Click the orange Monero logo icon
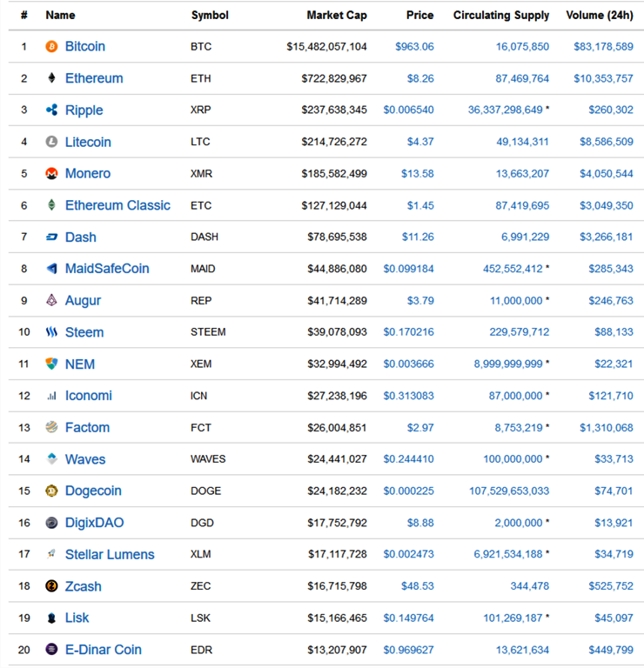The image size is (644, 668). pyautogui.click(x=51, y=173)
